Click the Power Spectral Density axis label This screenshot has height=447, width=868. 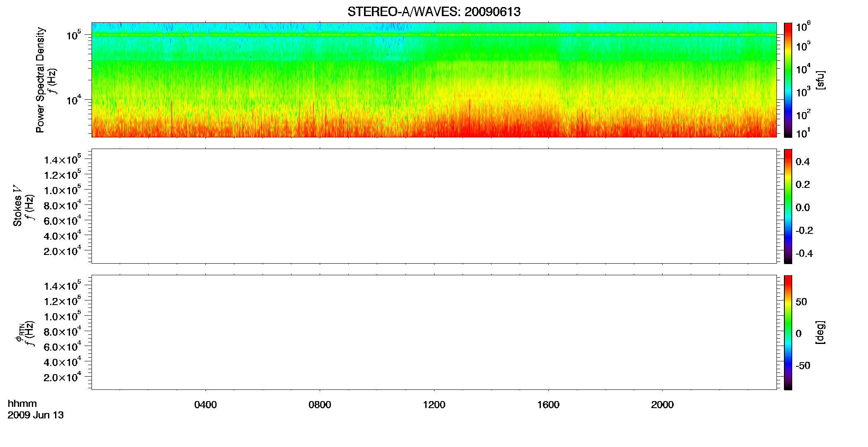pos(40,80)
